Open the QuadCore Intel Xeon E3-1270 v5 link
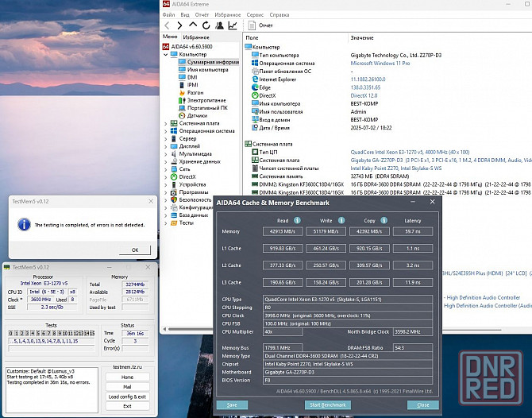This screenshot has height=418, width=532. tap(410, 152)
